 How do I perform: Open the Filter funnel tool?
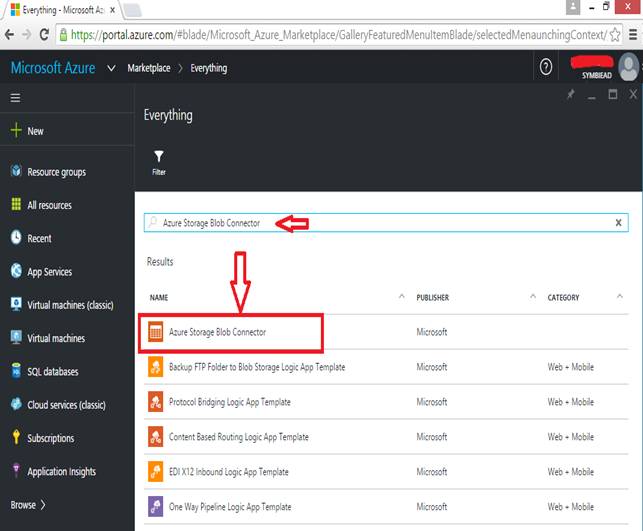click(159, 162)
